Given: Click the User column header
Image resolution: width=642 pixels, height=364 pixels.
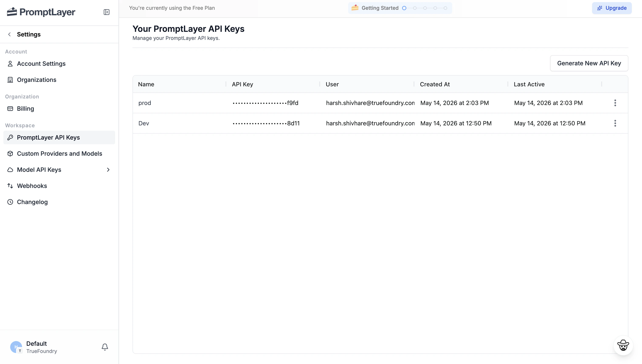Looking at the screenshot, I should pos(332,84).
